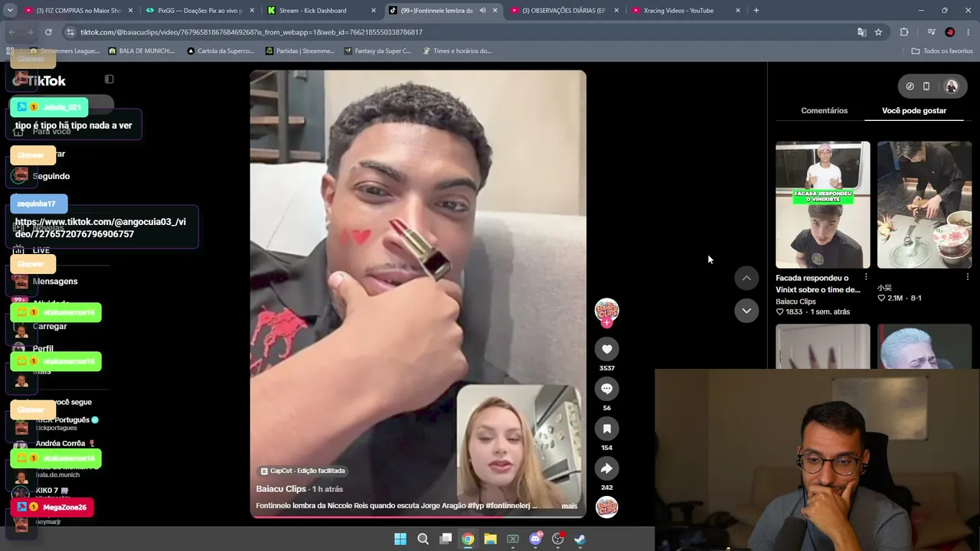Open the BALA DE MUNICH... bookmark
The height and width of the screenshot is (551, 980).
point(142,51)
